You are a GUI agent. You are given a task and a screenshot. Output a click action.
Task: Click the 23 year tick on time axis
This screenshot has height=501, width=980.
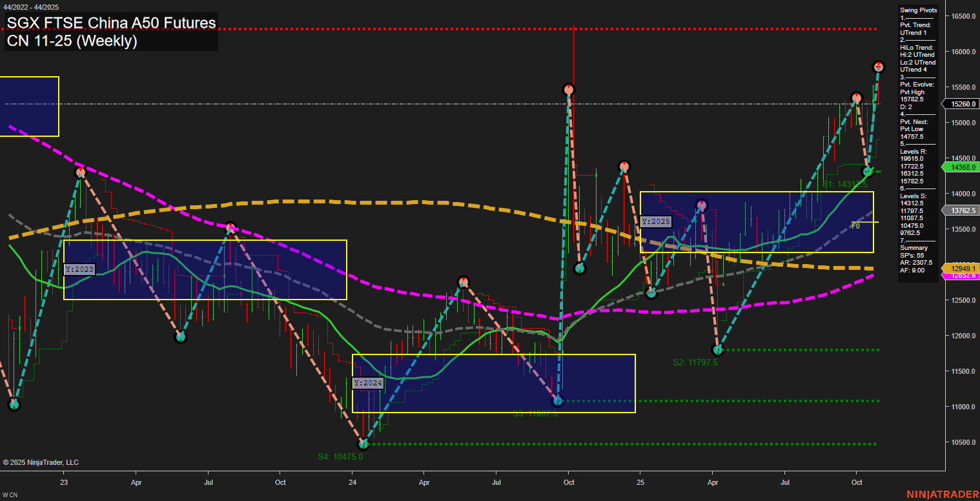click(x=64, y=482)
